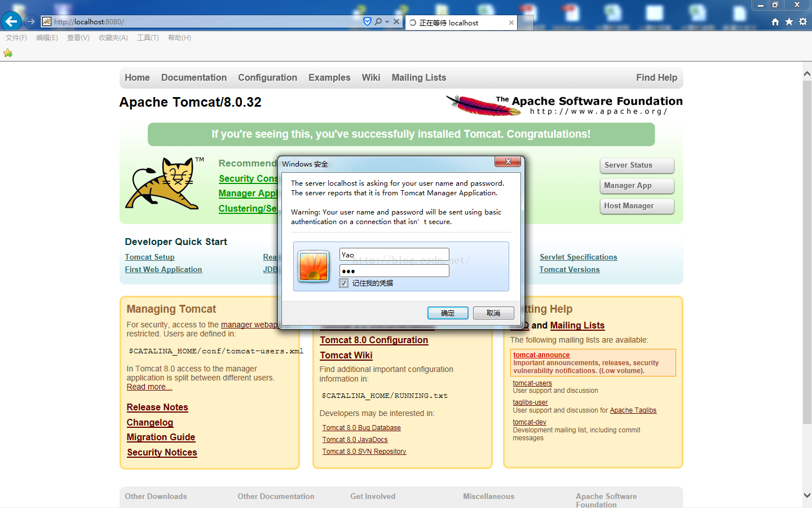The width and height of the screenshot is (812, 508).
Task: Open Tomcat Versions link
Action: 570,270
